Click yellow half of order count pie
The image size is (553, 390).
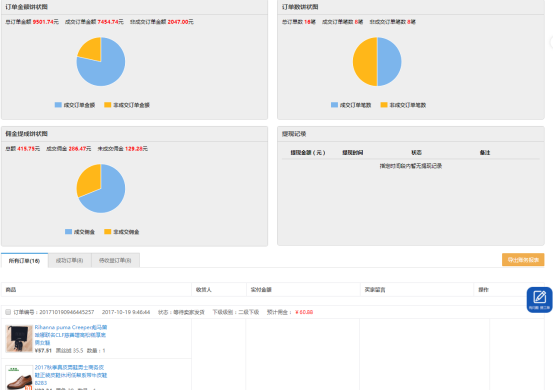pos(365,62)
